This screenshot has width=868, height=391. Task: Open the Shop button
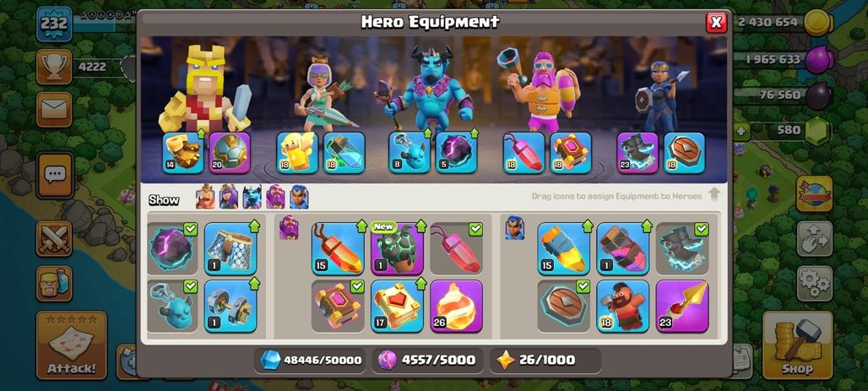pos(797,345)
